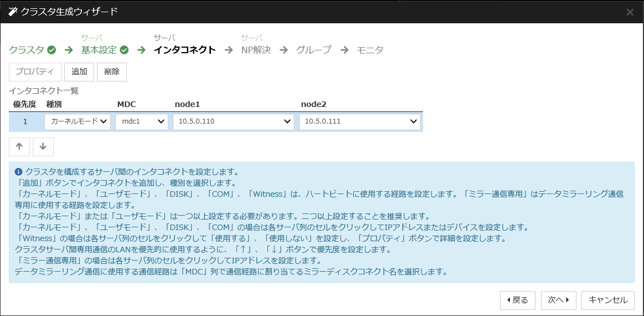The image size is (644, 316).
Task: Go to the 基本設定 wizard step
Action: [x=99, y=50]
